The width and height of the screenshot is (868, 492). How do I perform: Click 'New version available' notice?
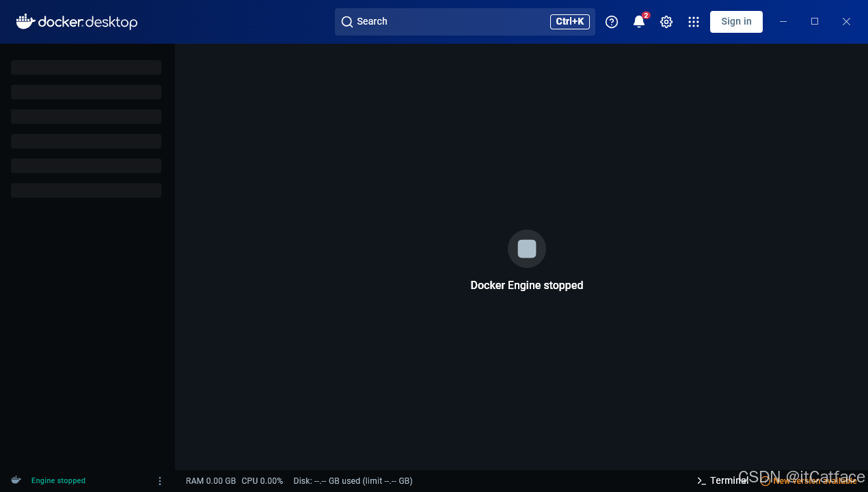coord(809,481)
